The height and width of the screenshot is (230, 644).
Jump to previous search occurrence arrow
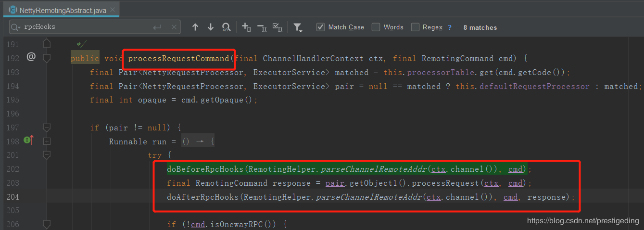[x=195, y=27]
